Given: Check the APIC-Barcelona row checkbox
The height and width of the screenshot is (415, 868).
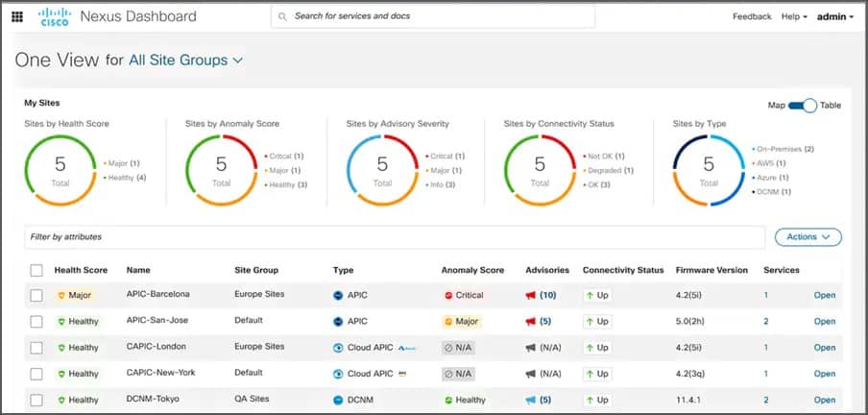Looking at the screenshot, I should pyautogui.click(x=36, y=296).
